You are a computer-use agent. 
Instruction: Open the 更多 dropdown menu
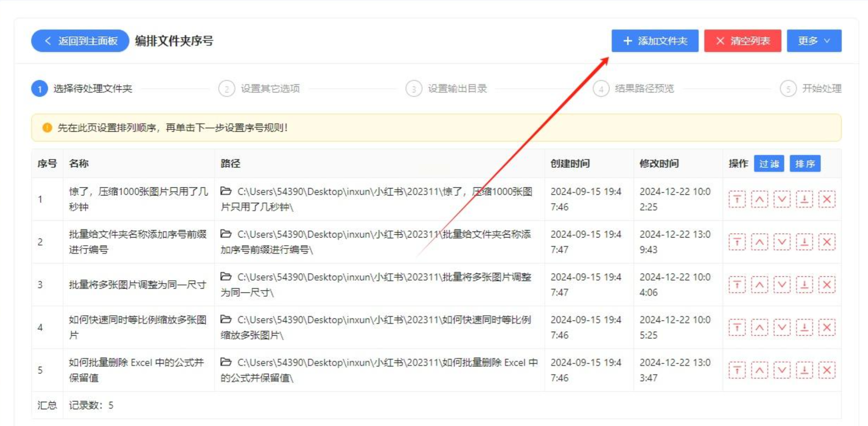pos(814,41)
